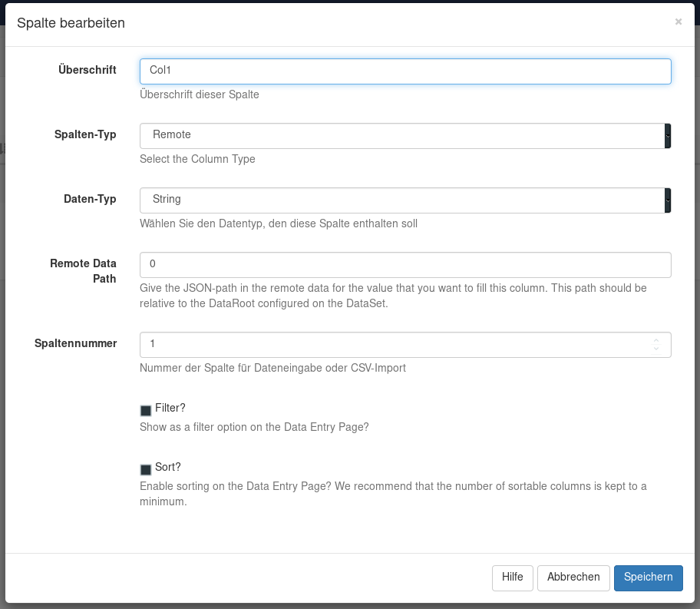This screenshot has width=700, height=609.
Task: Click the 'Spalte bearbeiten' dialog title
Action: [x=71, y=23]
